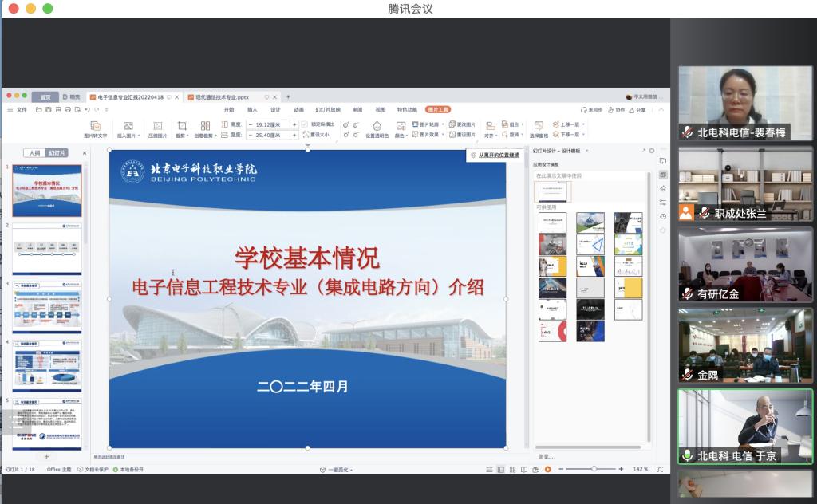Click the 组合 group objects icon
This screenshot has width=817, height=504.
coord(513,124)
